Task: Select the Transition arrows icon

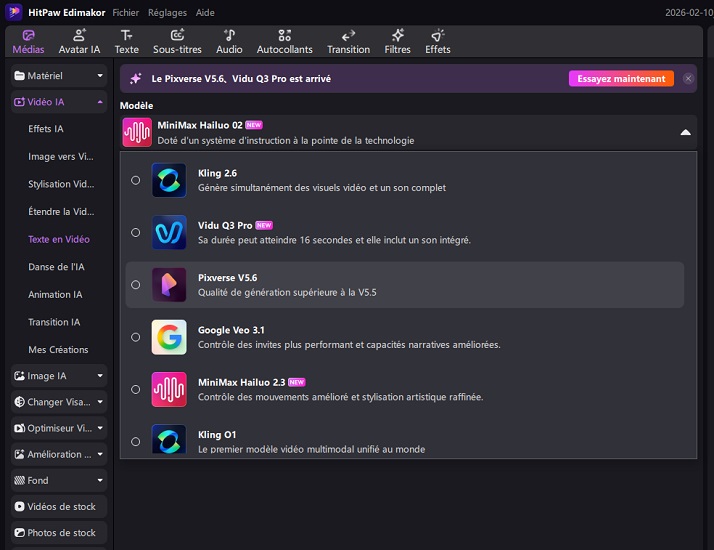Action: pyautogui.click(x=348, y=35)
